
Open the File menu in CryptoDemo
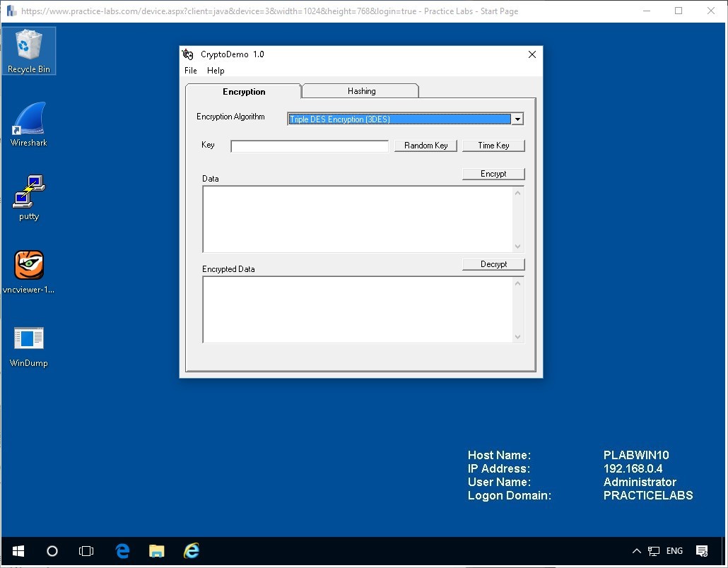click(190, 70)
